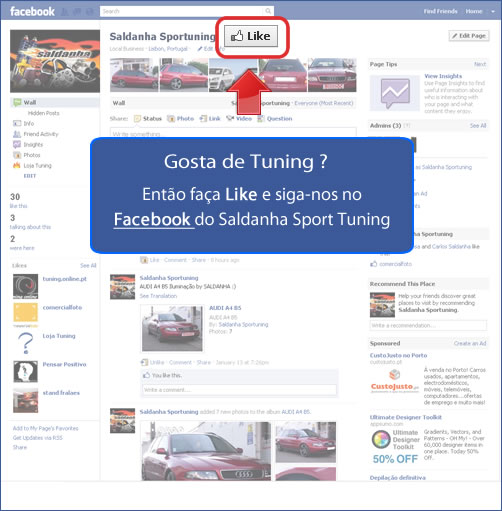Click the Write a recommendation field
502x511 pixels.
(428, 325)
